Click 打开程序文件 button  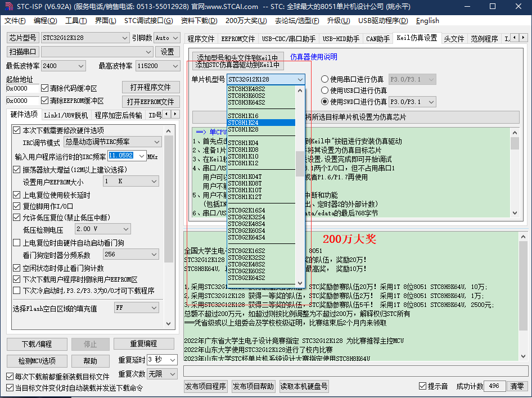click(x=151, y=88)
